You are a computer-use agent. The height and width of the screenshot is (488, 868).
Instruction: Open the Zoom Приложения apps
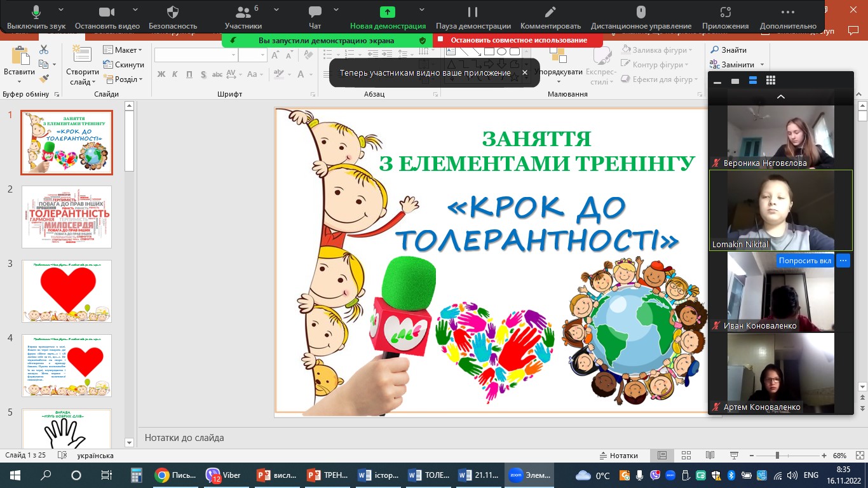(725, 17)
